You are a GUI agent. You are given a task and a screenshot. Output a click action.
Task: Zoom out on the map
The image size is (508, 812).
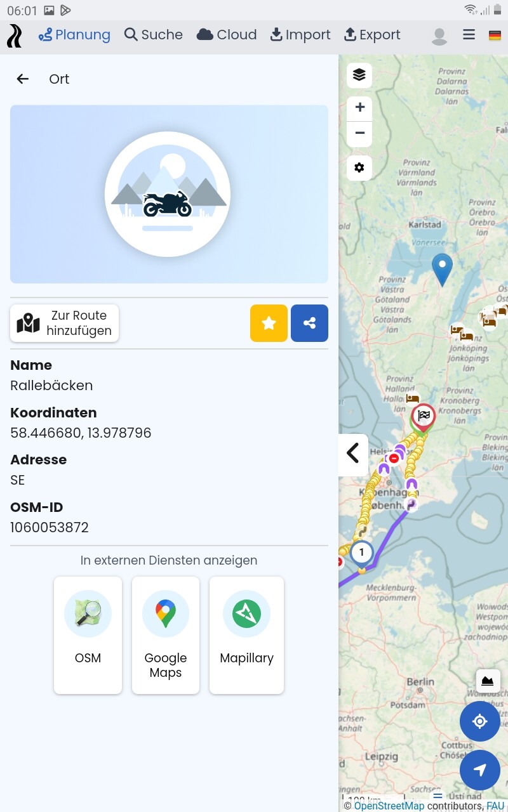359,134
